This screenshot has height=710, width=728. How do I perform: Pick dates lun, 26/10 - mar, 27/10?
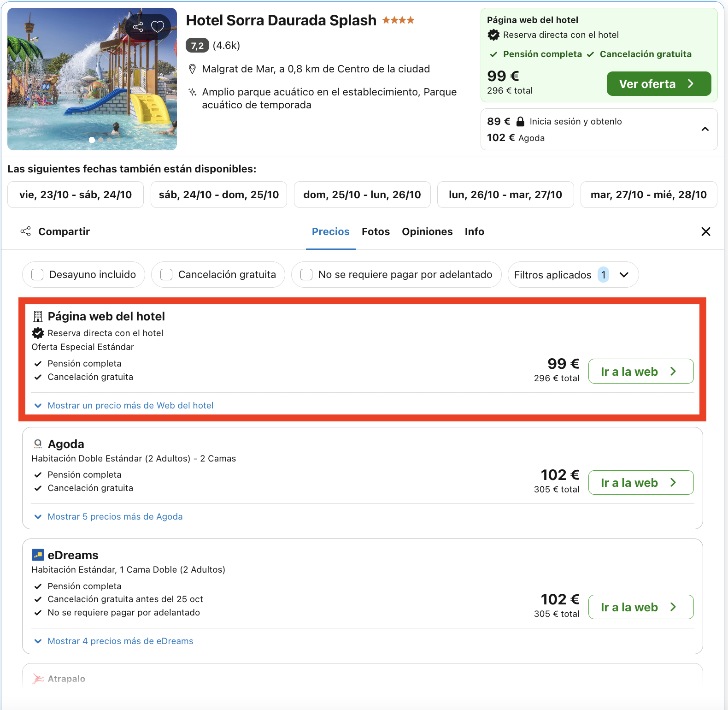click(505, 195)
